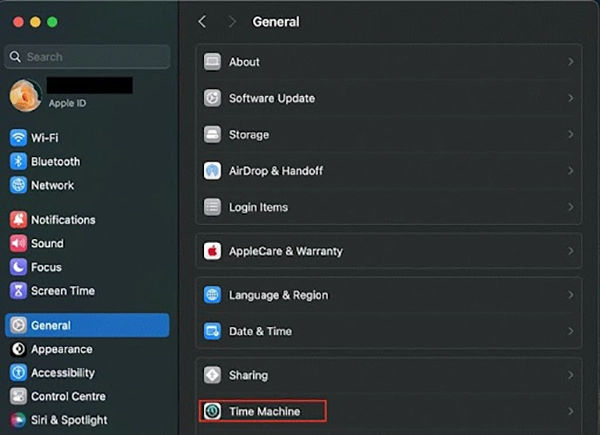Image resolution: width=600 pixels, height=435 pixels.
Task: Open Screen Time settings label
Action: pyautogui.click(x=63, y=291)
